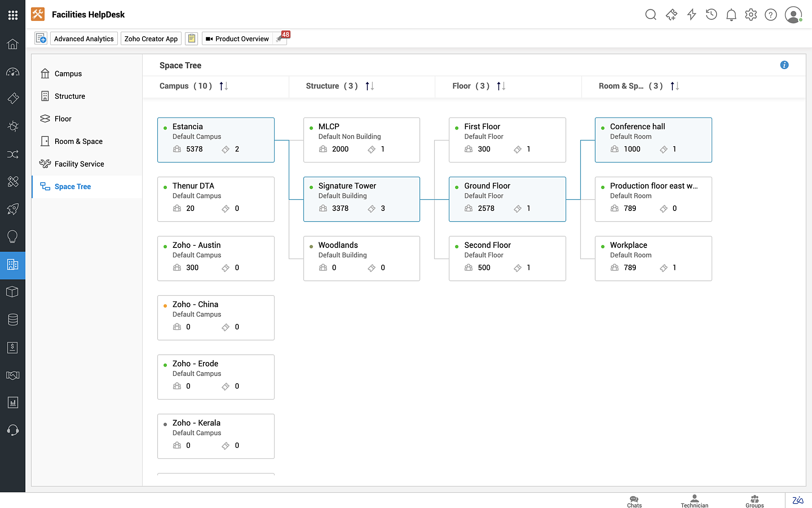Click the search icon in top navigation

[x=650, y=14]
